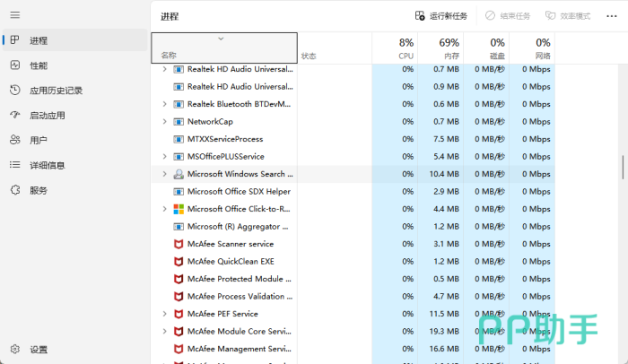Image resolution: width=628 pixels, height=364 pixels.
Task: Expand the first Realtek HD Audio Universal row
Action: [x=164, y=69]
